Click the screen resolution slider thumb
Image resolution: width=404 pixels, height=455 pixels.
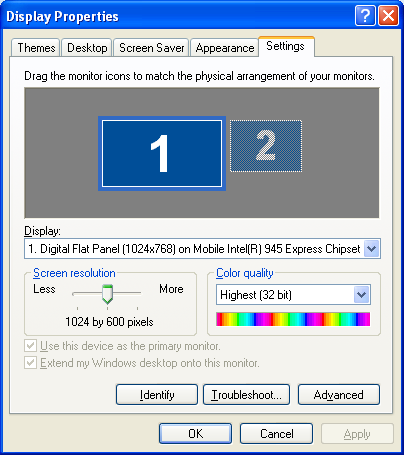coord(107,294)
